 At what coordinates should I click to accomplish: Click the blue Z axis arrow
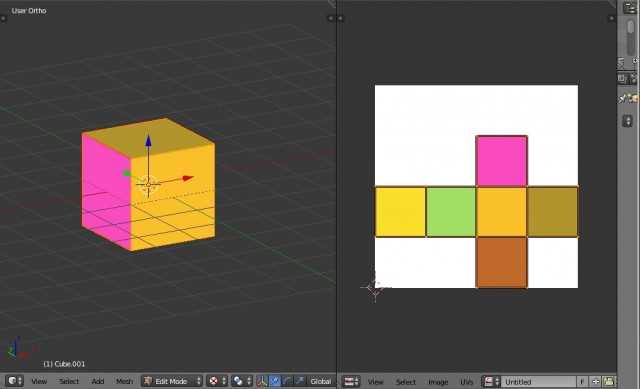coord(148,141)
